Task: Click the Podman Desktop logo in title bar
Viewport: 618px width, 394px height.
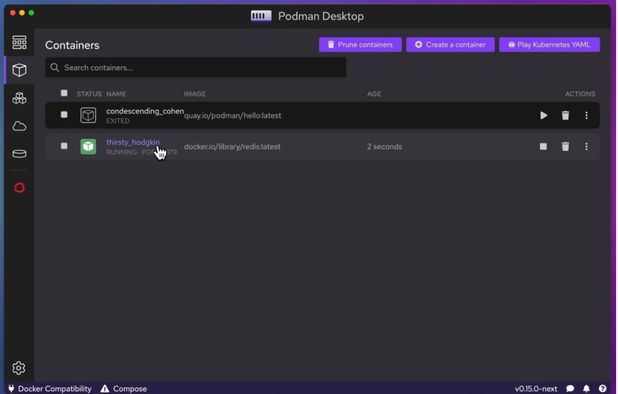Action: [261, 16]
